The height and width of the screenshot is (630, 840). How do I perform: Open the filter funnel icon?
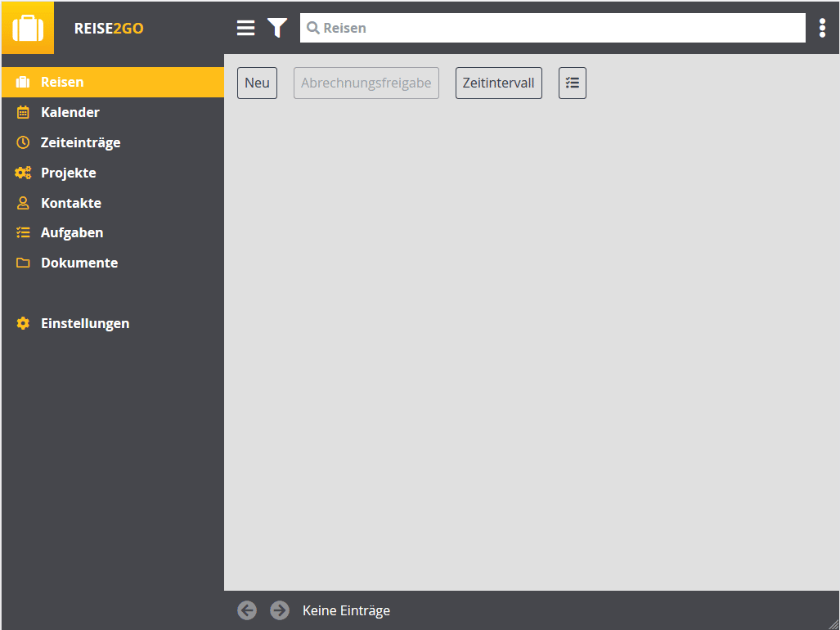[x=277, y=28]
